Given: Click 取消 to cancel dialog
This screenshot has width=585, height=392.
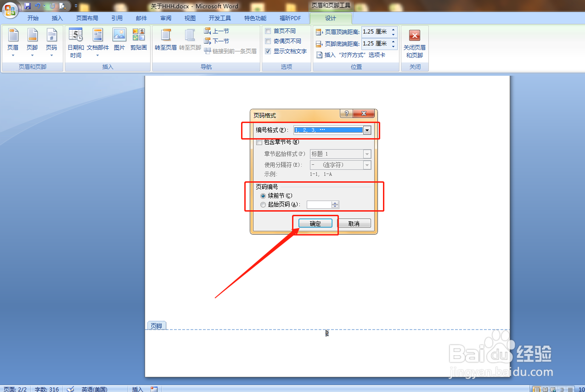Looking at the screenshot, I should [x=354, y=224].
